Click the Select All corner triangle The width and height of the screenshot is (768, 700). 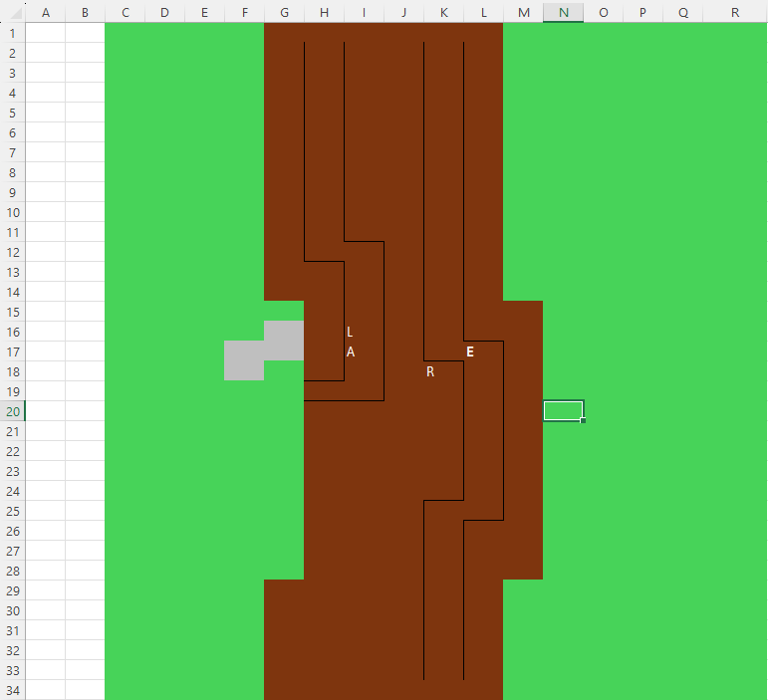pos(12,12)
